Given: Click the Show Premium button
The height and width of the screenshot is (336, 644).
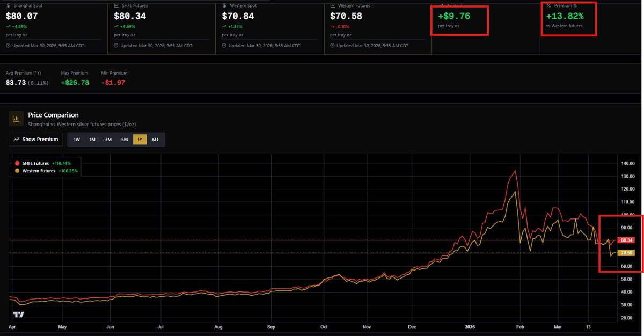Looking at the screenshot, I should coord(36,139).
